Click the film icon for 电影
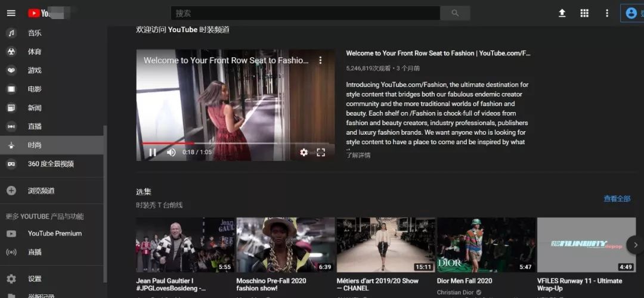This screenshot has width=644, height=298. (11, 89)
